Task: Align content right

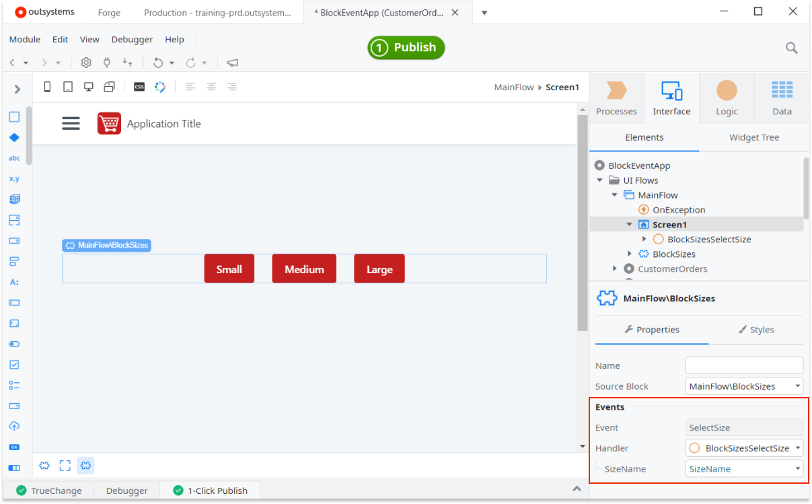Action: pos(232,87)
